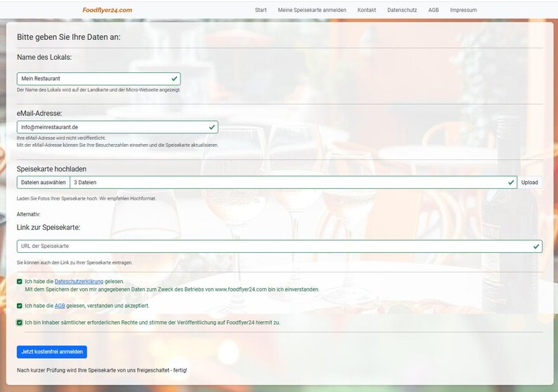Click the '3 Dateien' file display field
The image size is (558, 392).
tap(293, 183)
